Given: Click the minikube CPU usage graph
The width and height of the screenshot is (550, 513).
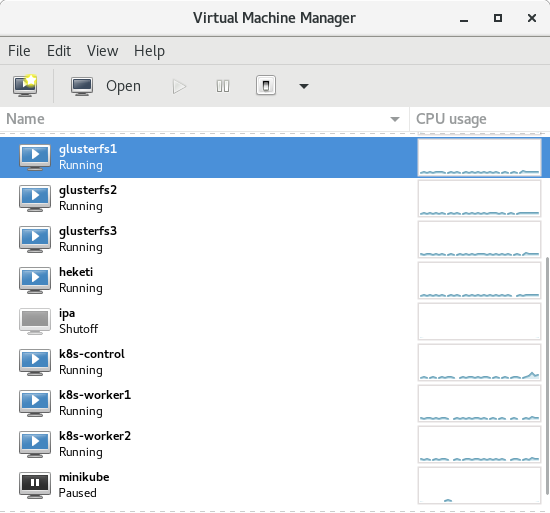Looking at the screenshot, I should tap(479, 485).
